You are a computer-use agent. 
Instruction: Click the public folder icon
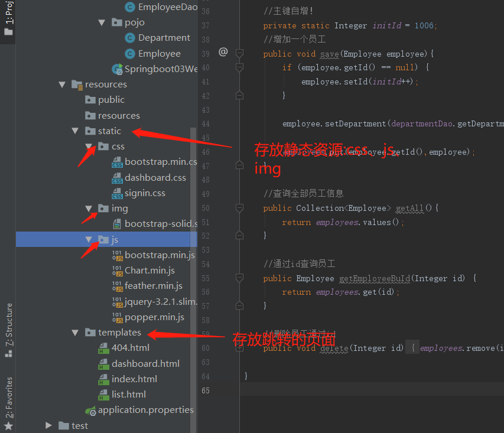pyautogui.click(x=90, y=100)
